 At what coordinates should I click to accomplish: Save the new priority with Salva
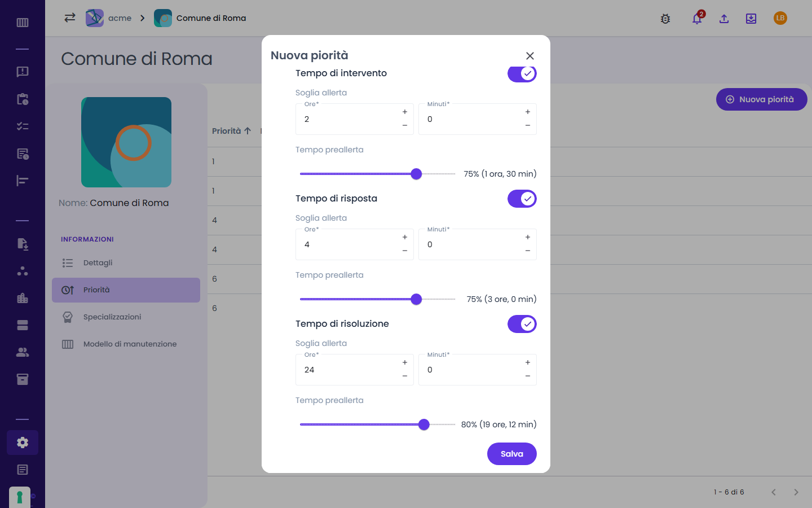pos(512,454)
